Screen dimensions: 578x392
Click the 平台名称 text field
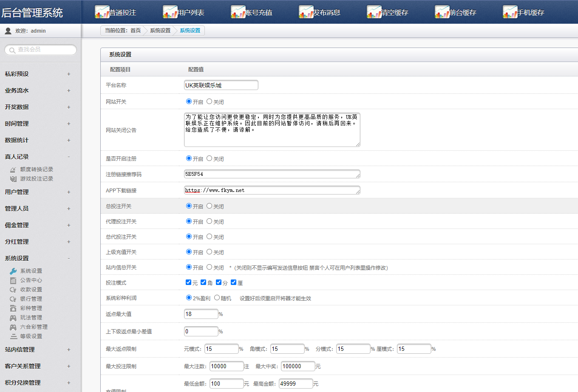(x=221, y=85)
